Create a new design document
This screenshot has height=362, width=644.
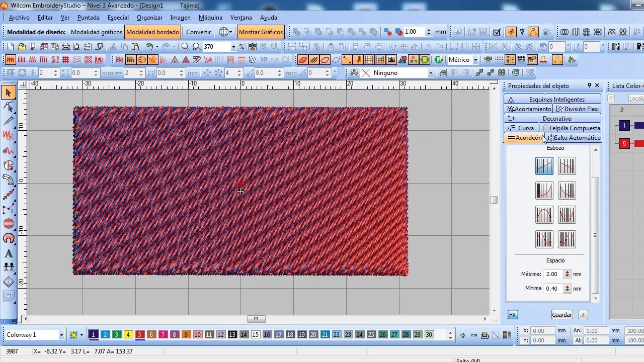11,47
